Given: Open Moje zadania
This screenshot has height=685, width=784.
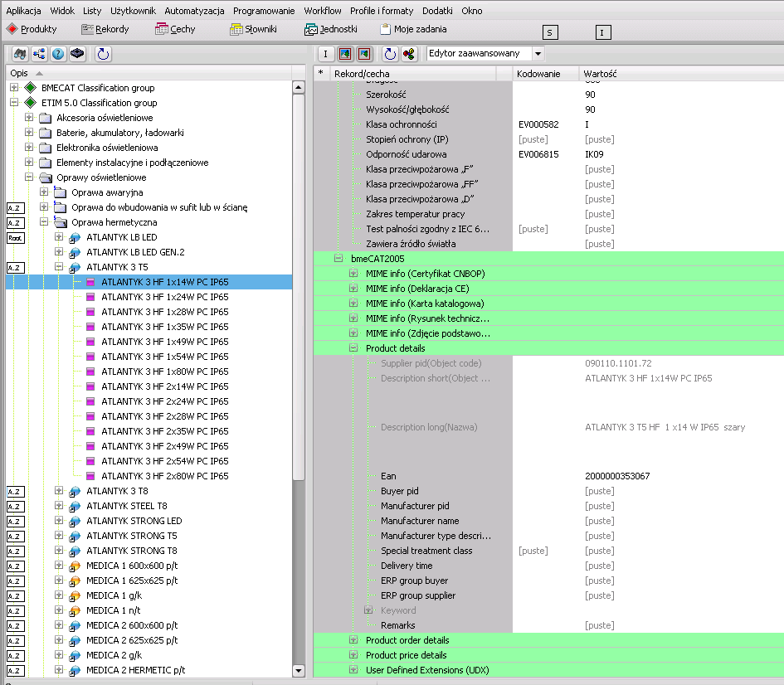Looking at the screenshot, I should [413, 29].
